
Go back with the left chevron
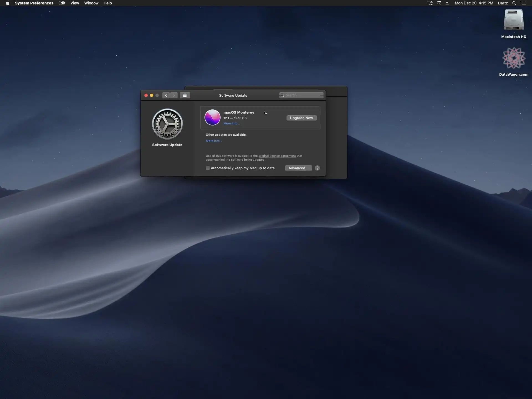click(x=166, y=95)
